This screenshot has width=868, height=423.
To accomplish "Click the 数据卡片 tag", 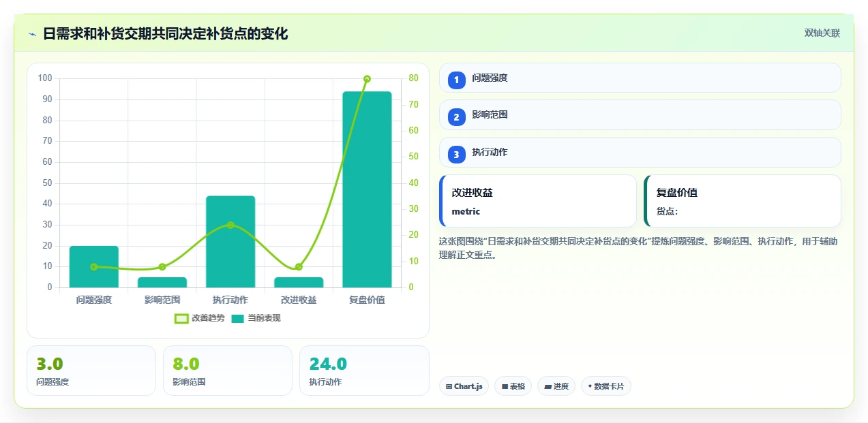I will (605, 386).
